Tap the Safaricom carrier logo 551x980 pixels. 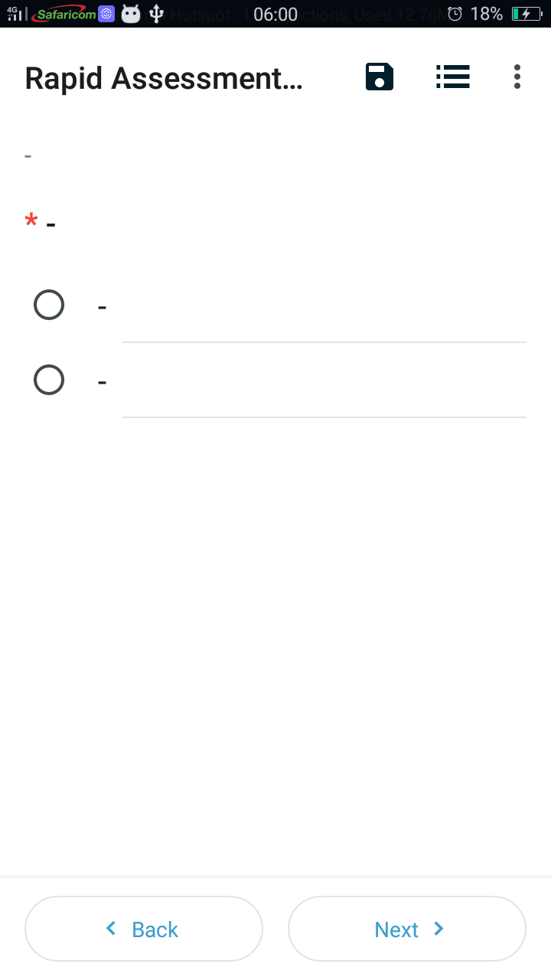(64, 14)
